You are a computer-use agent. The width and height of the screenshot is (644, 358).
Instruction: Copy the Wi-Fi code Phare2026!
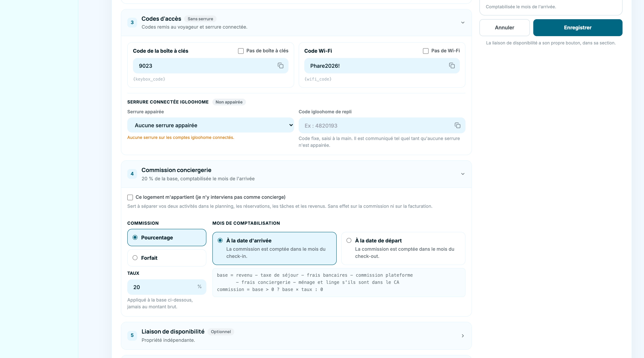[x=452, y=66]
